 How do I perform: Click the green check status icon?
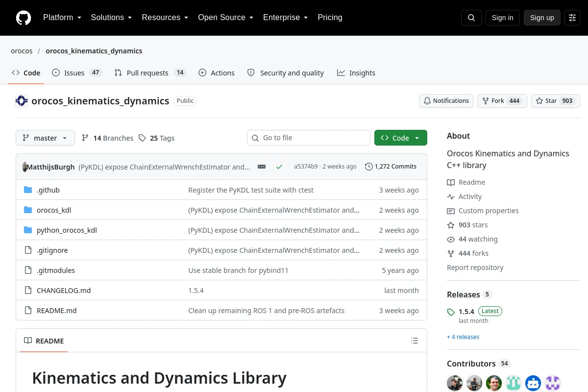(x=279, y=167)
